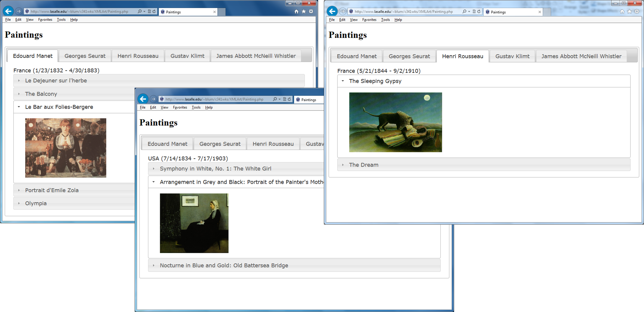Click address bar URL in right window
The width and height of the screenshot is (644, 312).
click(404, 11)
